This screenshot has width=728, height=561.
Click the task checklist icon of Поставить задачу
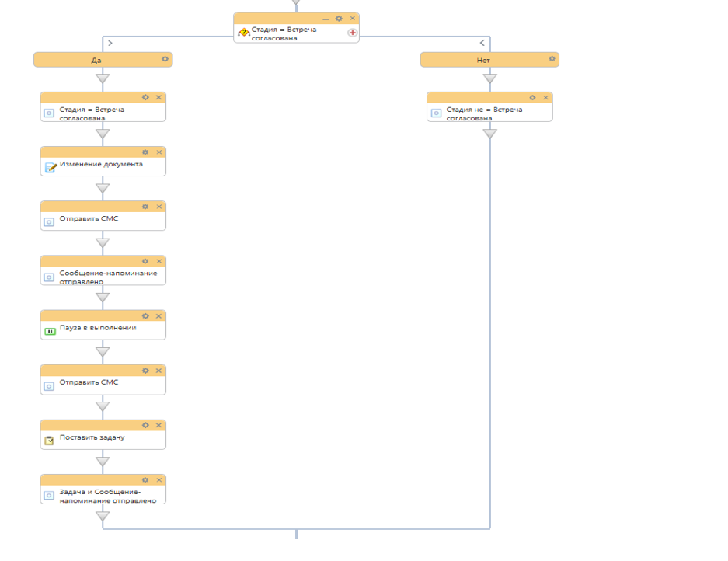click(x=49, y=441)
